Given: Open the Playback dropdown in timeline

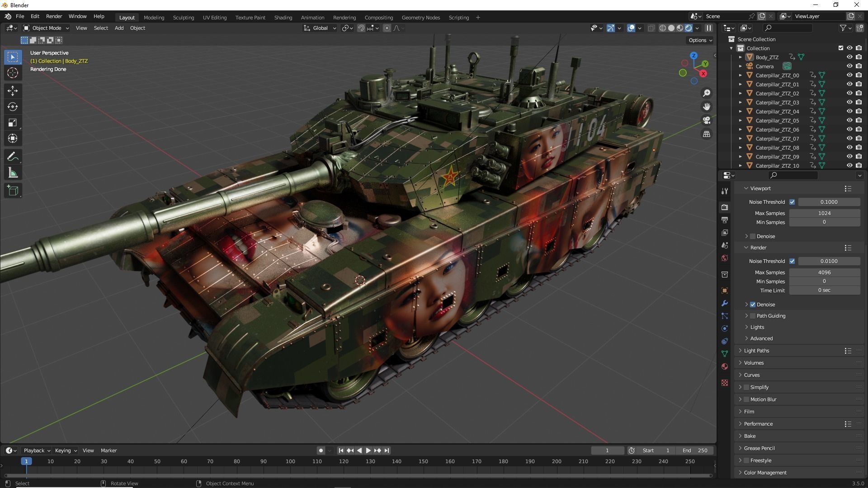Looking at the screenshot, I should (x=37, y=450).
